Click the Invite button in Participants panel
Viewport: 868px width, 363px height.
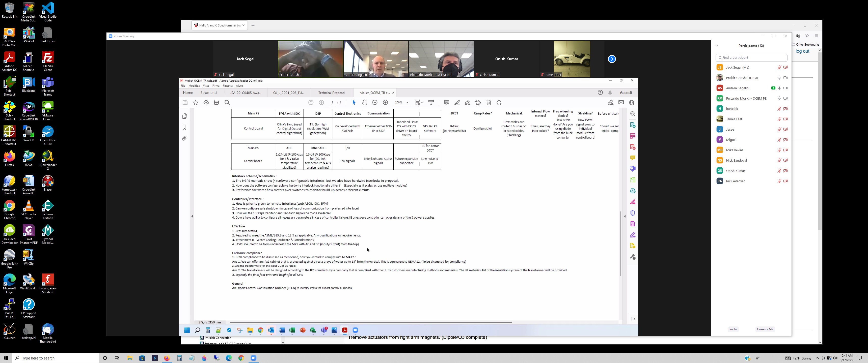[x=733, y=329]
